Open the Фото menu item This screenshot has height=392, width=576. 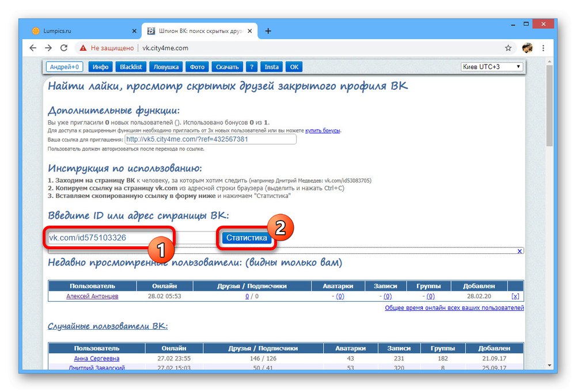[x=197, y=67]
